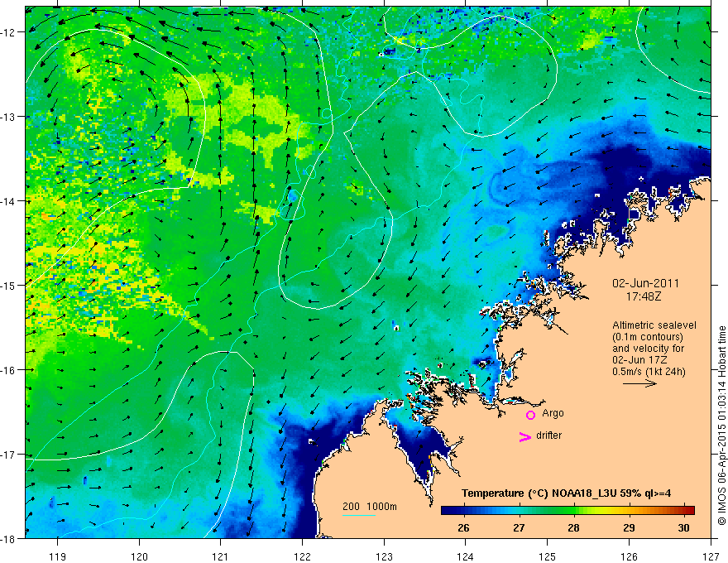Click the 126 longitude axis label
Viewport: 728px width, 563px height.
click(x=629, y=556)
